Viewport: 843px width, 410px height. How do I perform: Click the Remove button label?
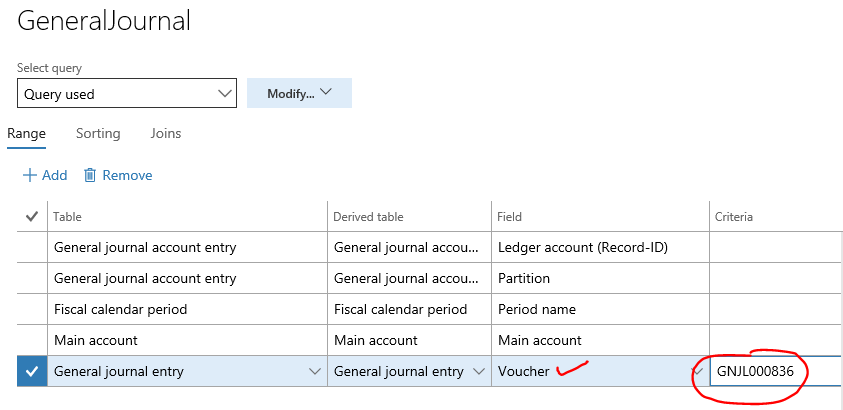(127, 175)
